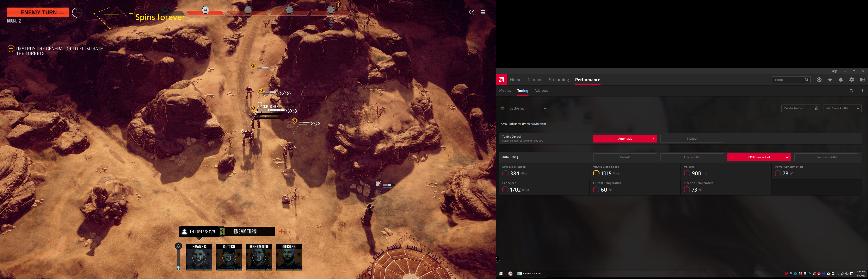868x279 pixels.
Task: Open the notifications bell
Action: coord(841,80)
